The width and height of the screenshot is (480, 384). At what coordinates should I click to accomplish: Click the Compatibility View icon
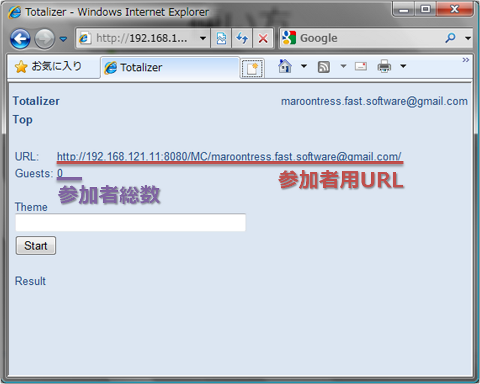click(x=221, y=38)
